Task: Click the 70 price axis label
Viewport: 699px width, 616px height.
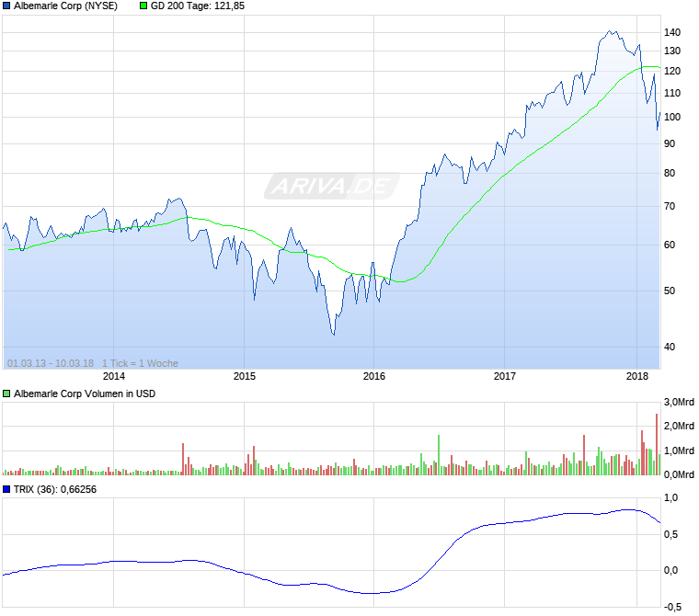Action: click(x=670, y=206)
